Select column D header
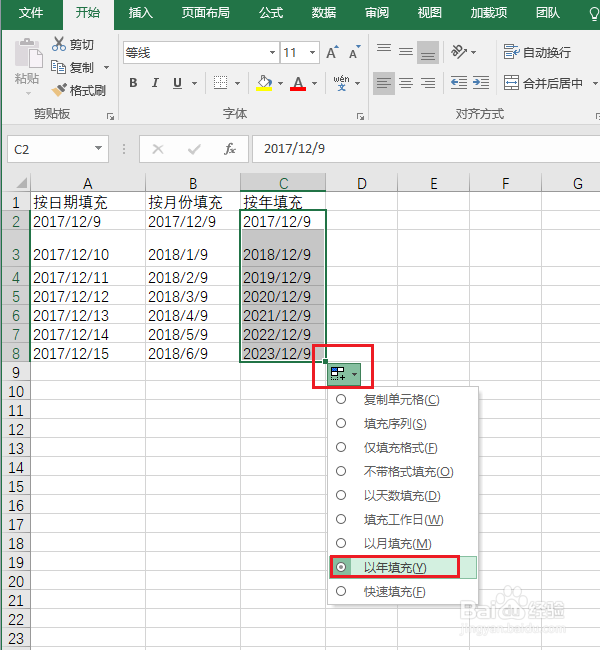Image resolution: width=600 pixels, height=650 pixels. [x=361, y=183]
